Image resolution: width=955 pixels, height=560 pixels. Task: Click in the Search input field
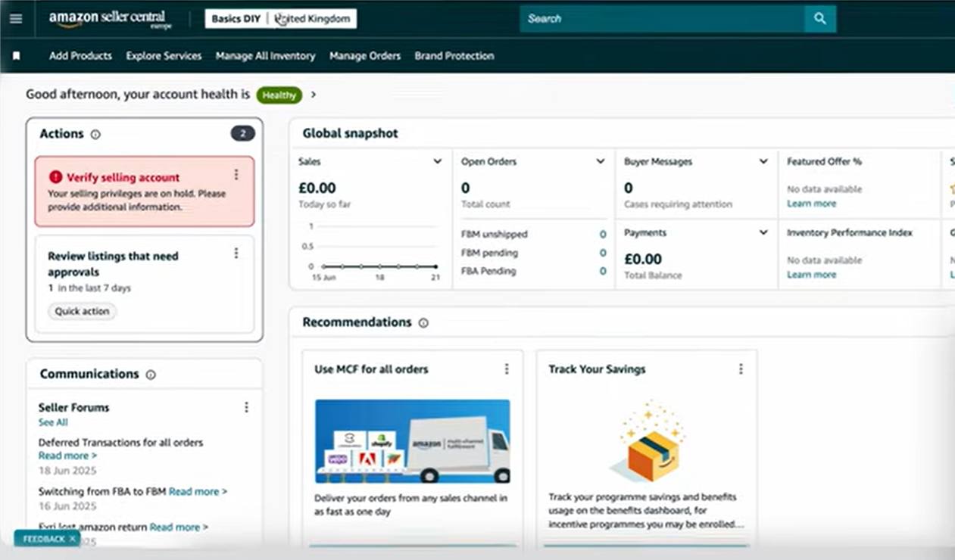tap(662, 19)
